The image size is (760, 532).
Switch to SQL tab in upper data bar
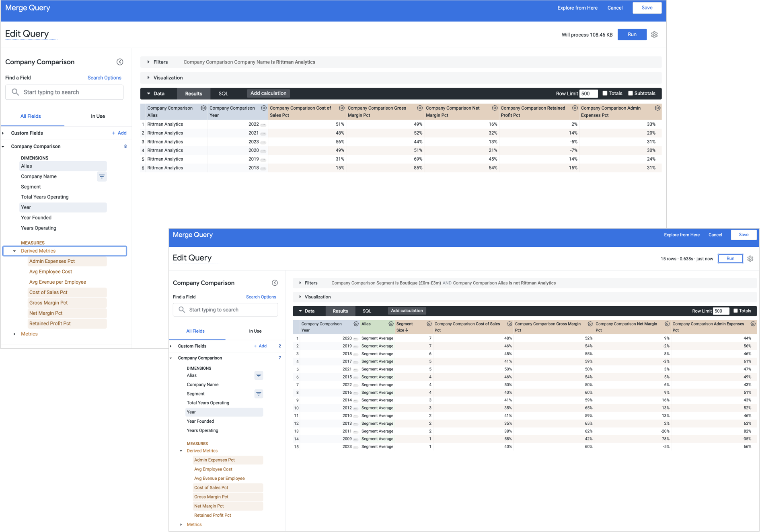[x=223, y=94]
